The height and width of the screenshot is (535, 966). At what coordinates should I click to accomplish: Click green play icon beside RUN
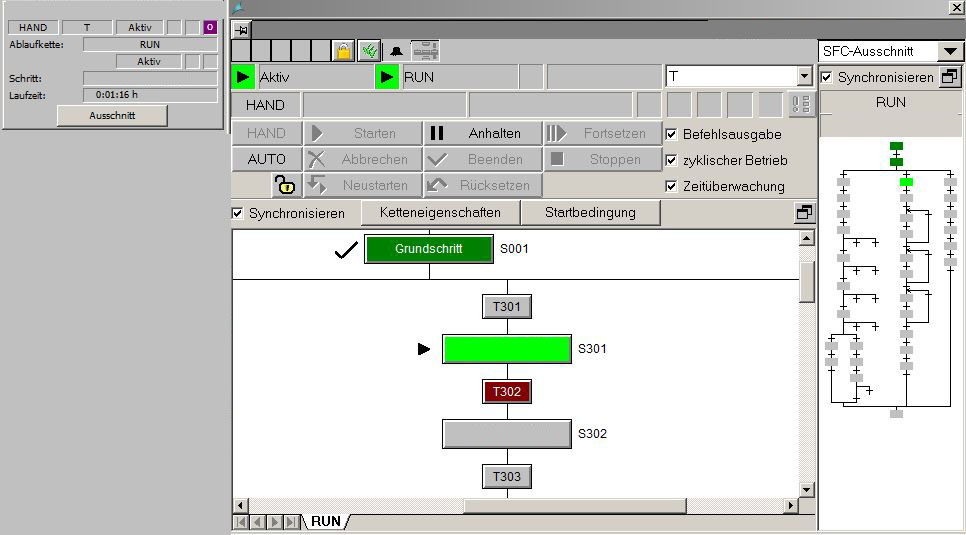pyautogui.click(x=388, y=77)
